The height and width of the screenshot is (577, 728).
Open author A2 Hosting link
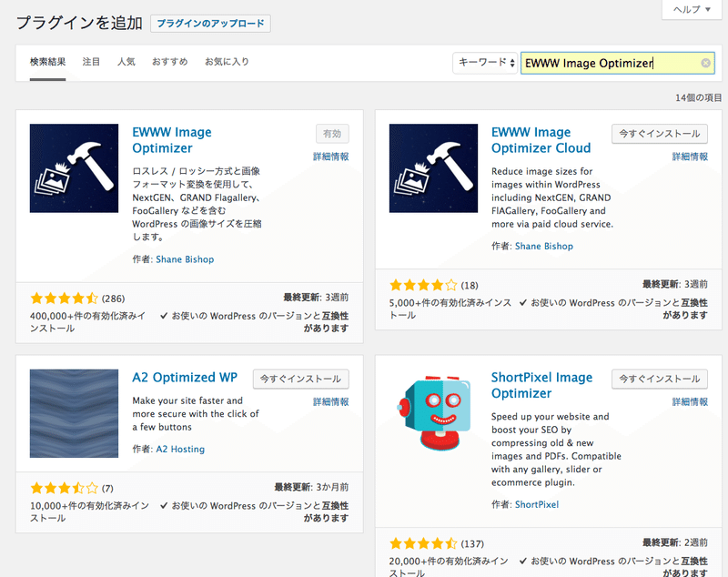pyautogui.click(x=180, y=450)
